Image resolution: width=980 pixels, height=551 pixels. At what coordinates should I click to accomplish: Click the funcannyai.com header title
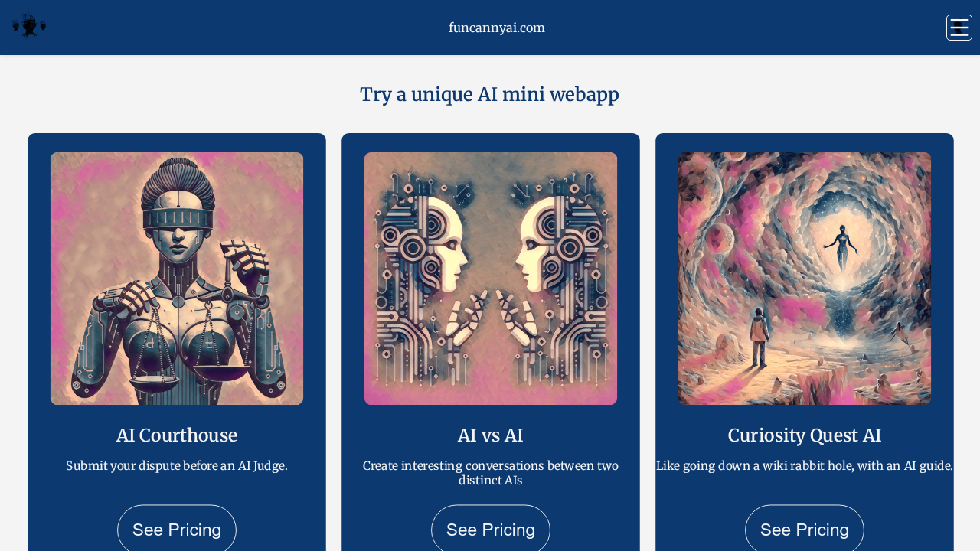tap(496, 28)
